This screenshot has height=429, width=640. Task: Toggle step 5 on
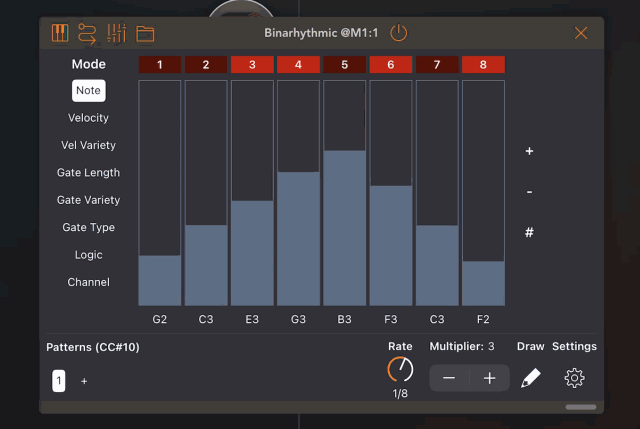[x=344, y=64]
